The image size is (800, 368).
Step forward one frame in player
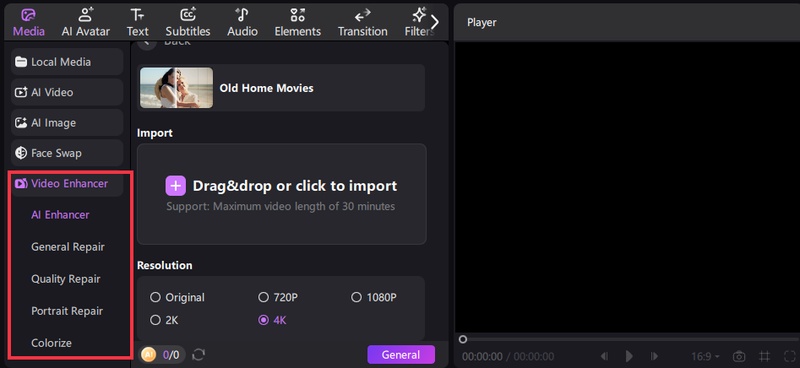pyautogui.click(x=655, y=356)
